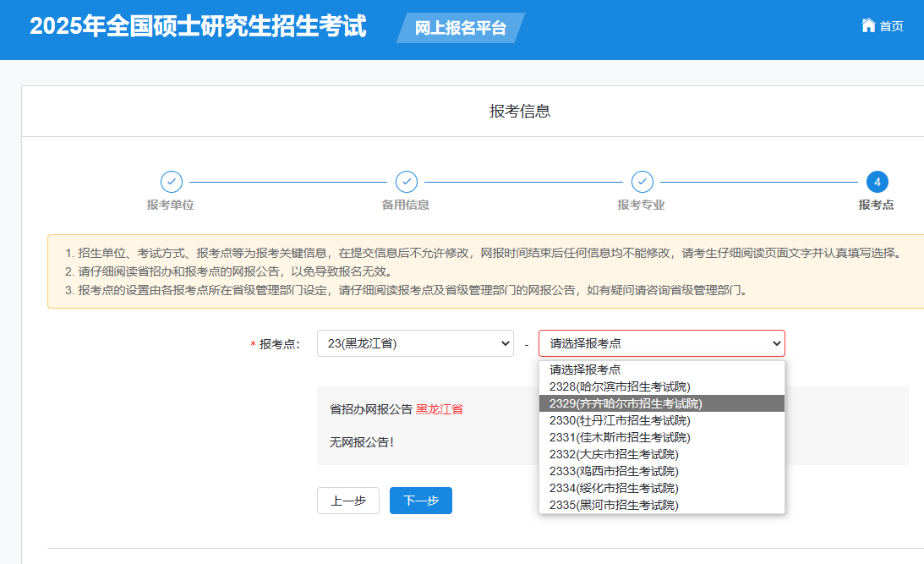Click the 上一步 button
Viewport: 924px width, 564px height.
(x=347, y=500)
